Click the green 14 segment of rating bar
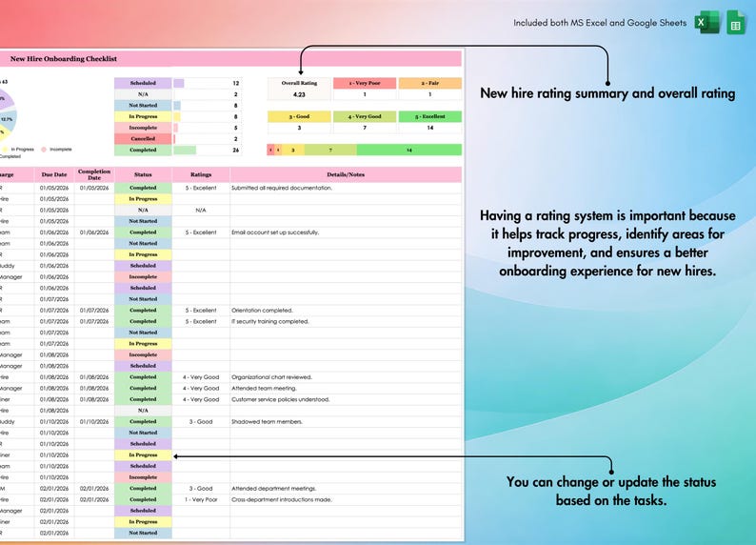The image size is (756, 545). pos(408,150)
